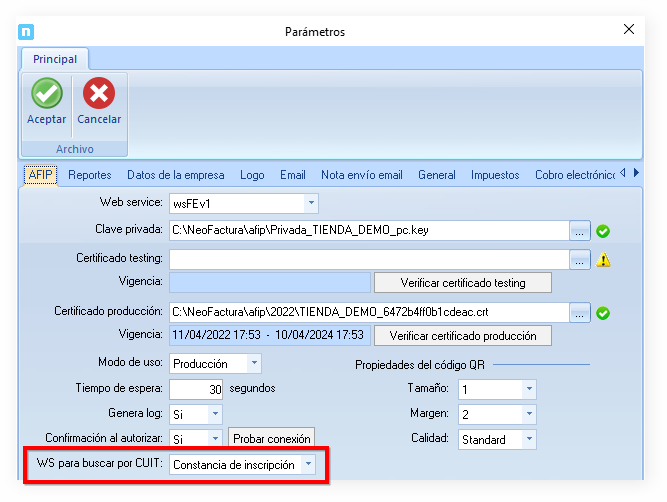
Task: Open the Web service dropdown
Action: pos(310,204)
